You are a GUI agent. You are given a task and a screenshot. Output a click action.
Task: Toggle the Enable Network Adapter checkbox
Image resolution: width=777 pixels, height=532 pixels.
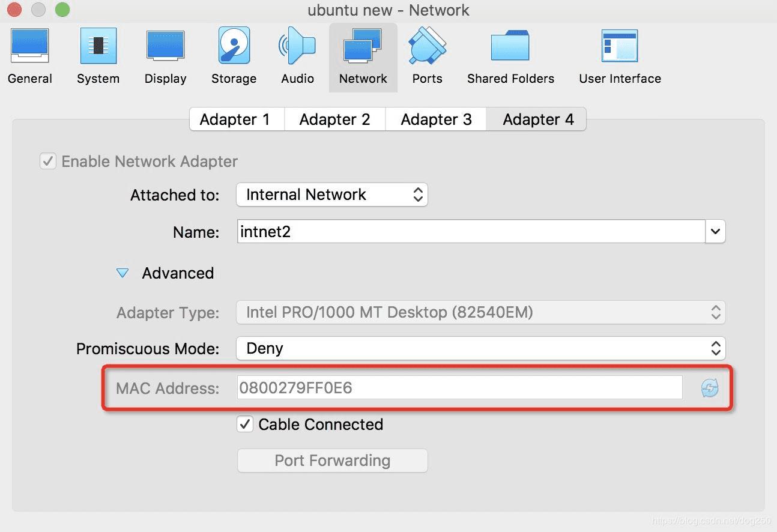click(x=47, y=162)
